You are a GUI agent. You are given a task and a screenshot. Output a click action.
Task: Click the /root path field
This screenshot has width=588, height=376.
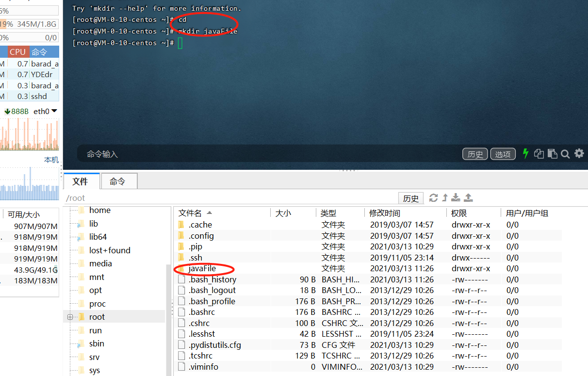[230, 198]
